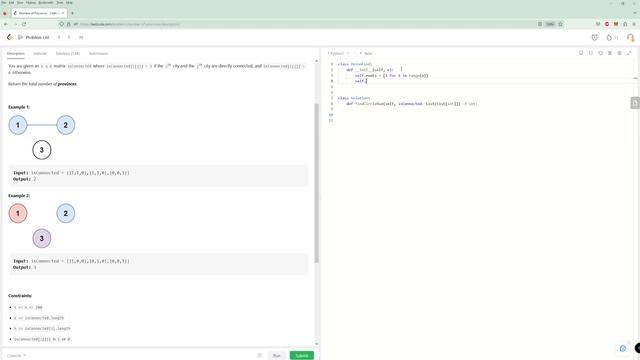Viewport: 640px width, 360px height.
Task: Go to previous problem arrow
Action: pyautogui.click(x=59, y=37)
